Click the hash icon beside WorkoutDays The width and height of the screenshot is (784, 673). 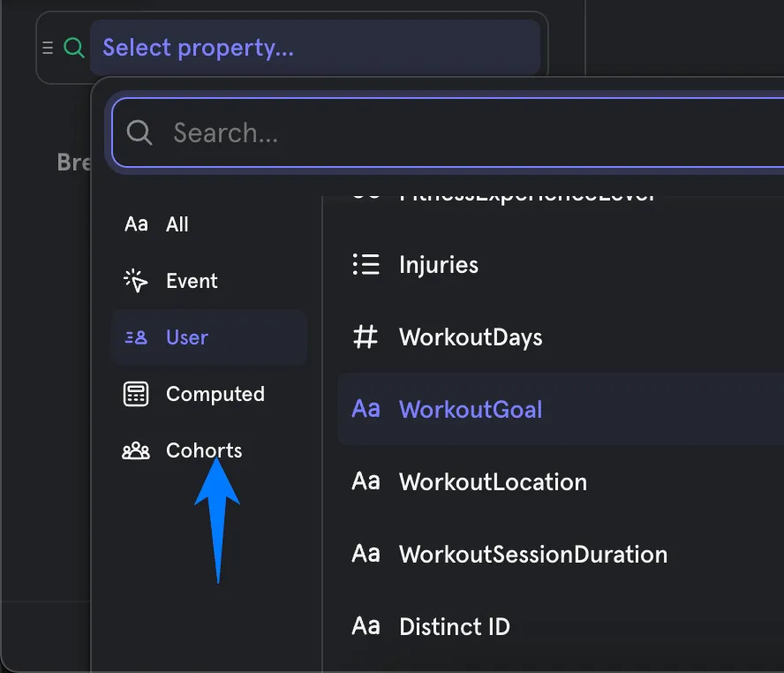point(366,337)
